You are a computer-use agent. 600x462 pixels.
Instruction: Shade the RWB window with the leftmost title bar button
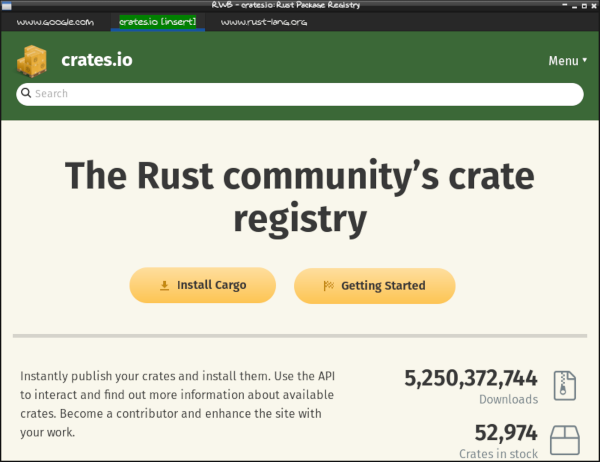coord(565,5)
